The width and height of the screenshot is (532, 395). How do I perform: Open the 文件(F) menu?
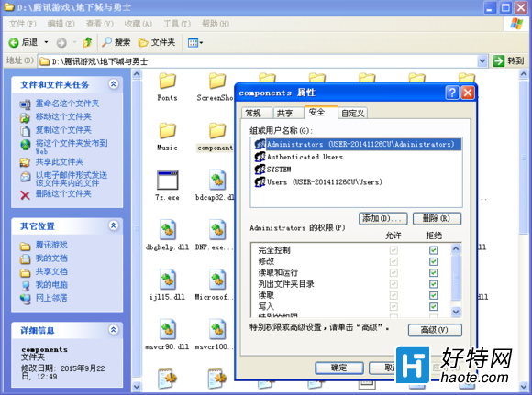(22, 24)
